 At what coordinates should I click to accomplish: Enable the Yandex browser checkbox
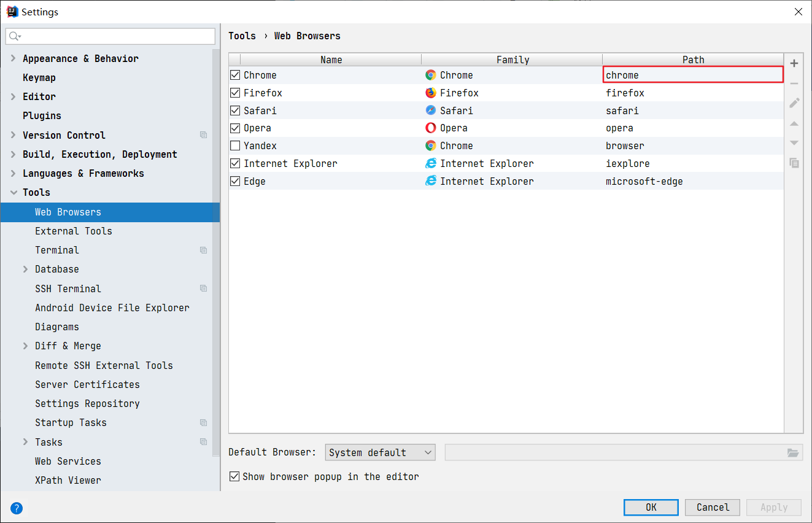[x=234, y=145]
